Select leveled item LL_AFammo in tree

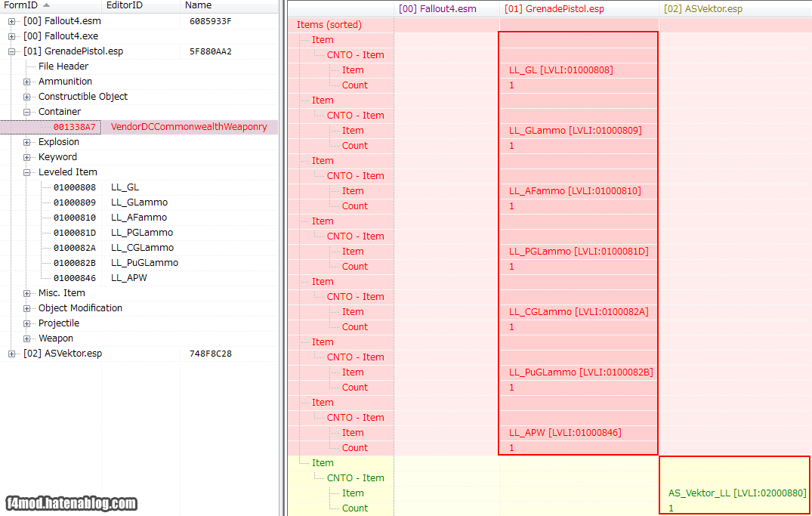[x=139, y=218]
